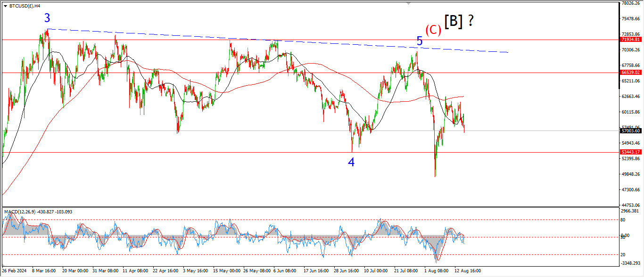Click the 2966.381 MACD scale value
This screenshot has height=277, width=644.
pyautogui.click(x=630, y=212)
